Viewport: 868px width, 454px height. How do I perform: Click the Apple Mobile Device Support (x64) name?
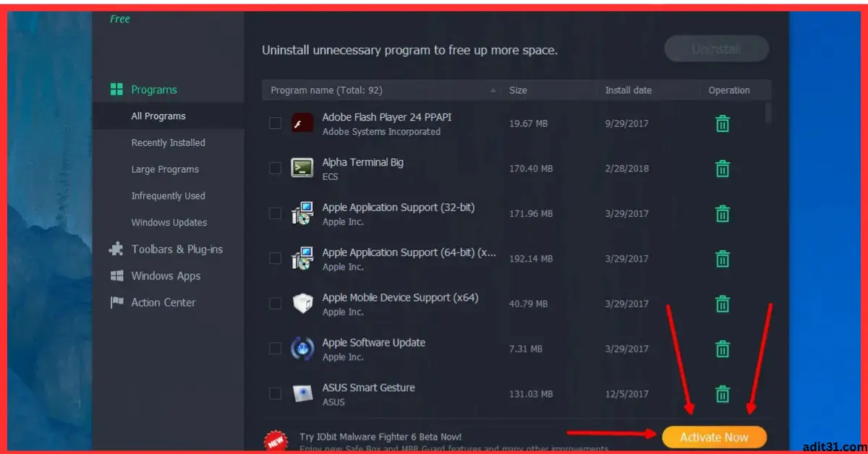click(x=400, y=297)
